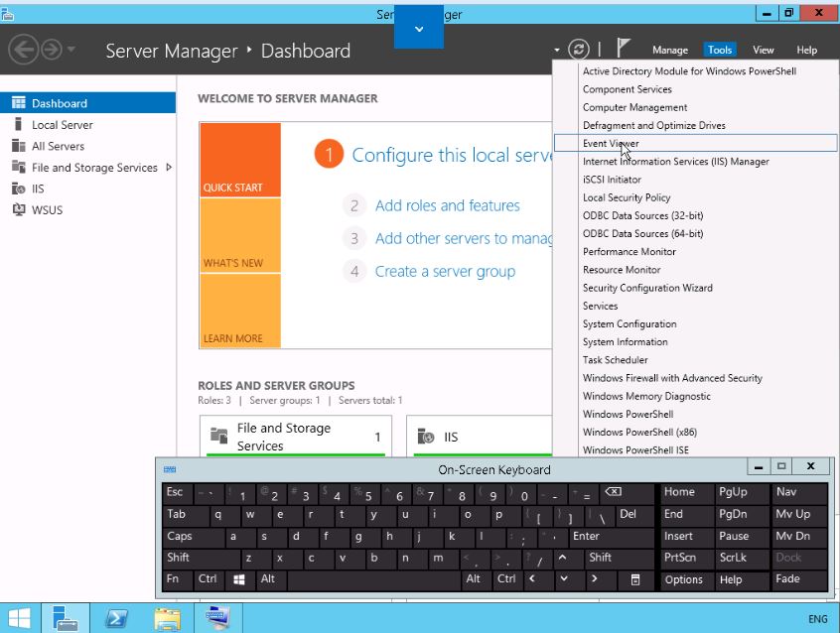The width and height of the screenshot is (840, 633).
Task: Expand File and Storage Services arrow
Action: [169, 168]
